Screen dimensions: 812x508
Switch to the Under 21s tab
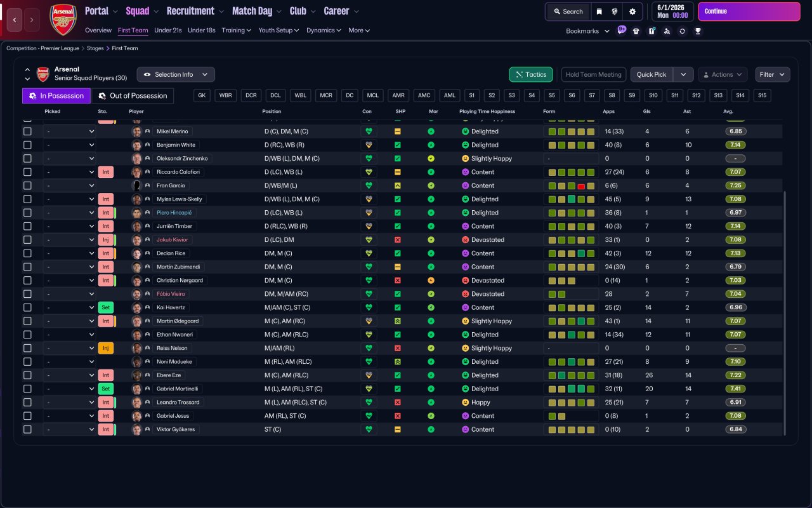coord(168,30)
